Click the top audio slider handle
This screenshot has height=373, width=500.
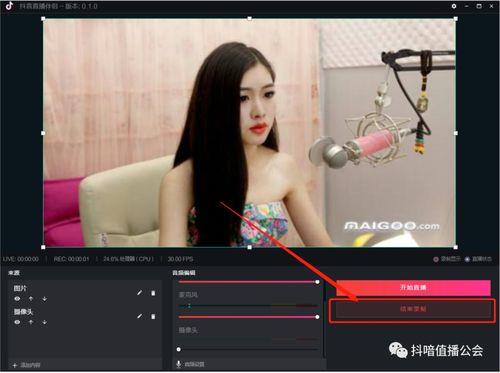click(317, 282)
